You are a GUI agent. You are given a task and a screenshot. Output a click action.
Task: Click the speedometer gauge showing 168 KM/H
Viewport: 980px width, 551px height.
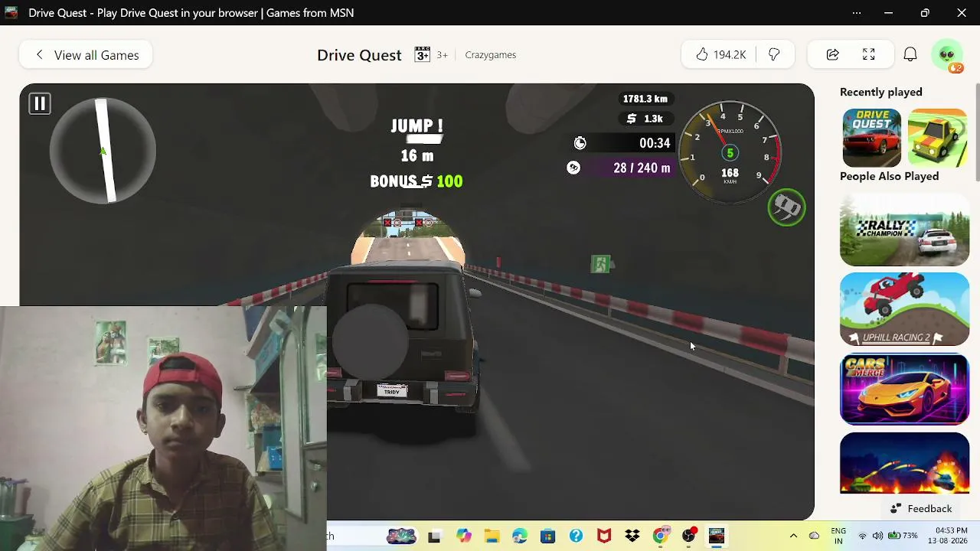pyautogui.click(x=730, y=151)
